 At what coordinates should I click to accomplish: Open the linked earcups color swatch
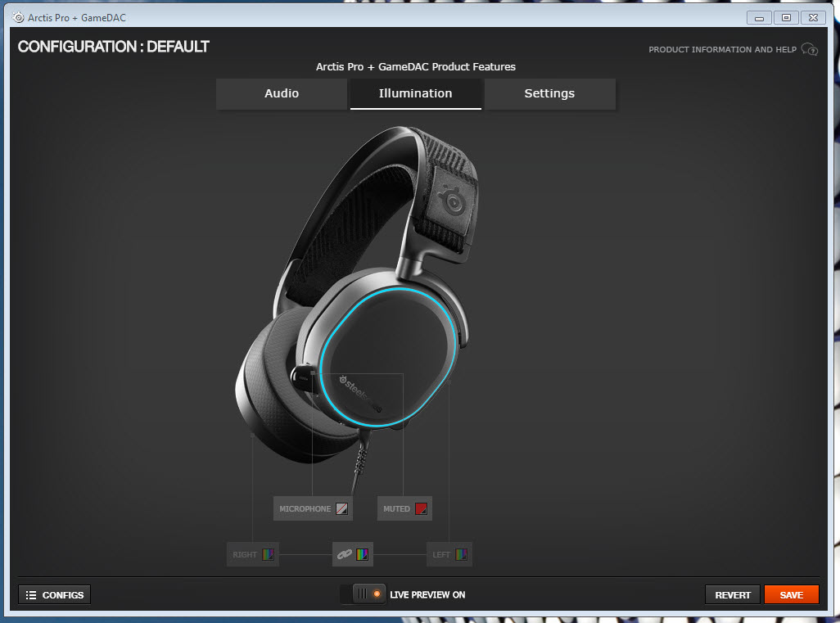pyautogui.click(x=362, y=554)
